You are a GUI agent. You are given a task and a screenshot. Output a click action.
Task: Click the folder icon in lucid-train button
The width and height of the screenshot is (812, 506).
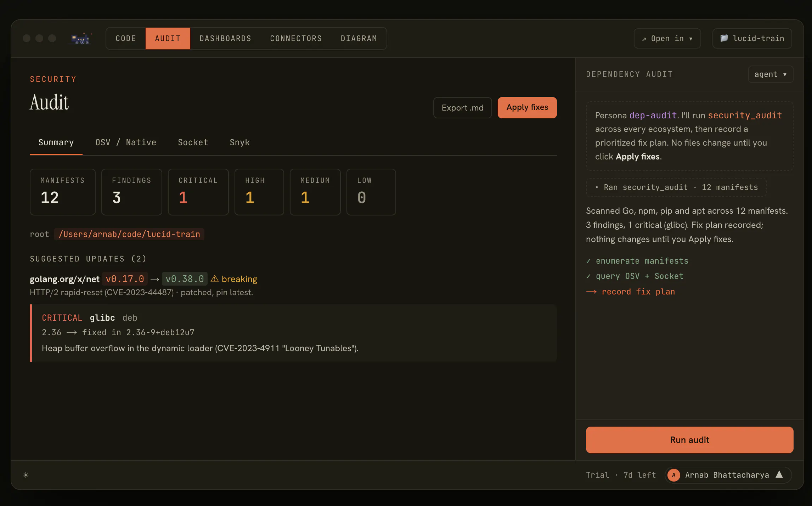pyautogui.click(x=724, y=38)
